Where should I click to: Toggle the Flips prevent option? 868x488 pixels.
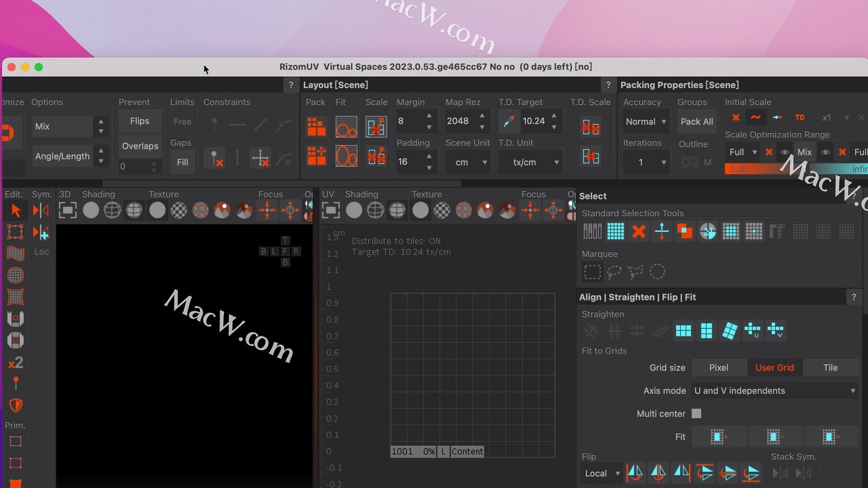140,121
